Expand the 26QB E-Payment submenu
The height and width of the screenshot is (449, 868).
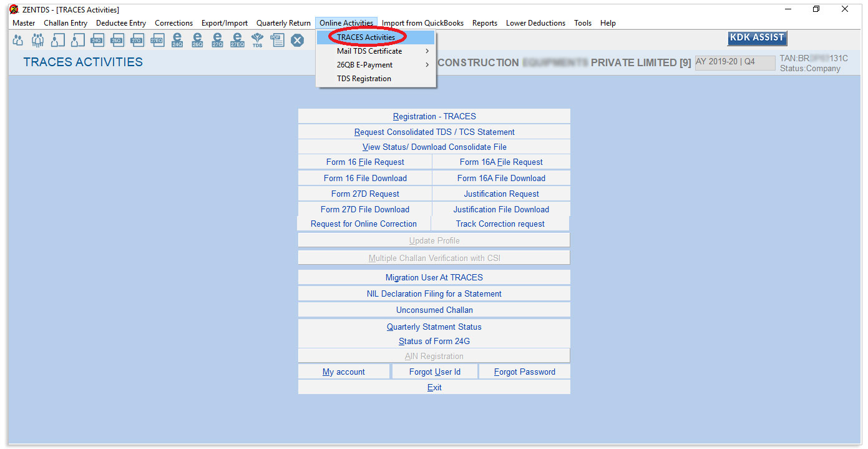point(376,65)
